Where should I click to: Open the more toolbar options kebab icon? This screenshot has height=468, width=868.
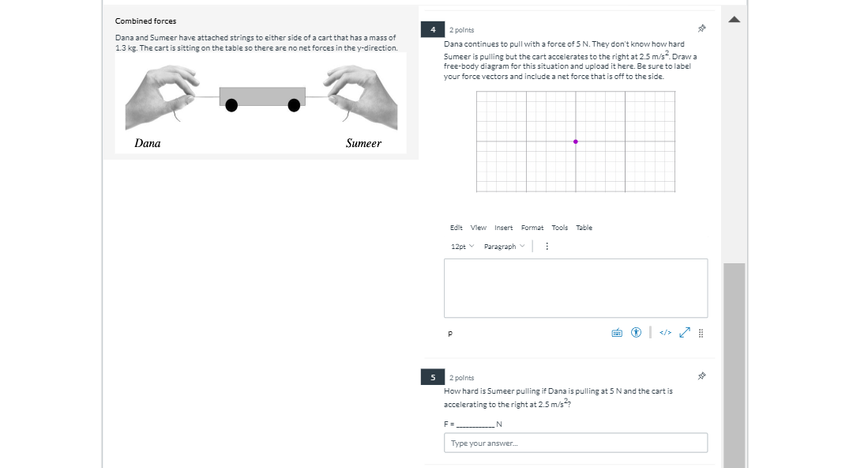click(547, 246)
